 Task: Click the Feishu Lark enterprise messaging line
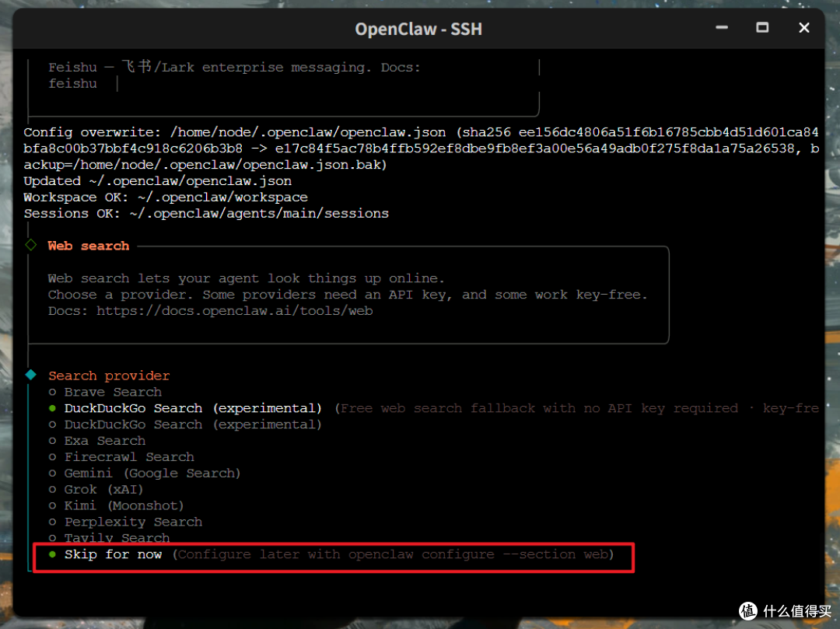[x=235, y=68]
